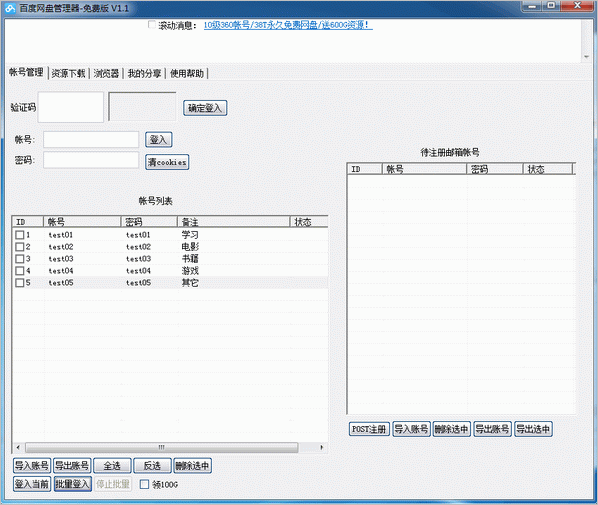Click the Baidu cloud app icon in title bar
This screenshot has width=598, height=505.
(10, 8)
